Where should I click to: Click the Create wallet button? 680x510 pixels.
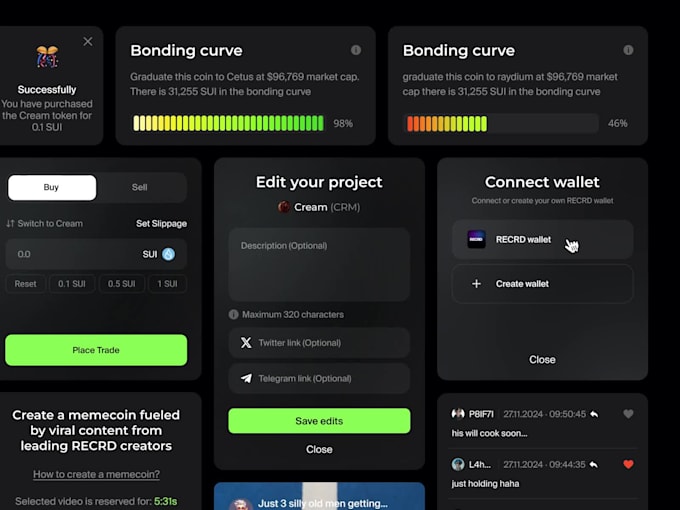(x=543, y=284)
